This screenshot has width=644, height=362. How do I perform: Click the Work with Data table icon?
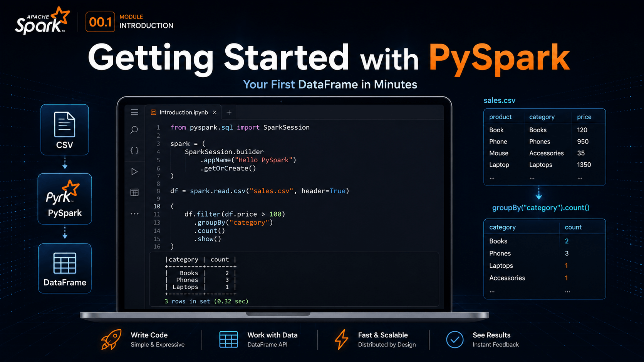click(229, 339)
